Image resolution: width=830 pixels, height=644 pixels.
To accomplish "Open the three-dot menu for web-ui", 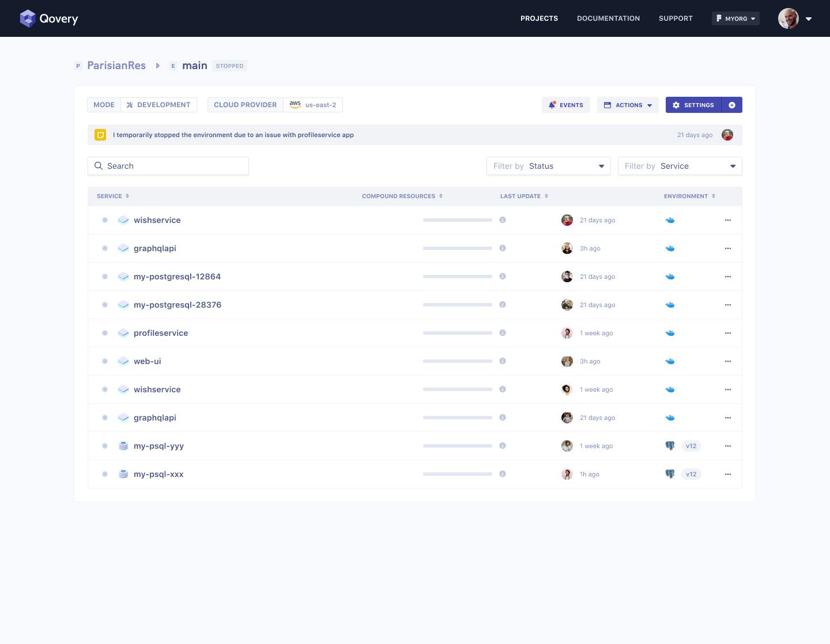I will click(728, 361).
